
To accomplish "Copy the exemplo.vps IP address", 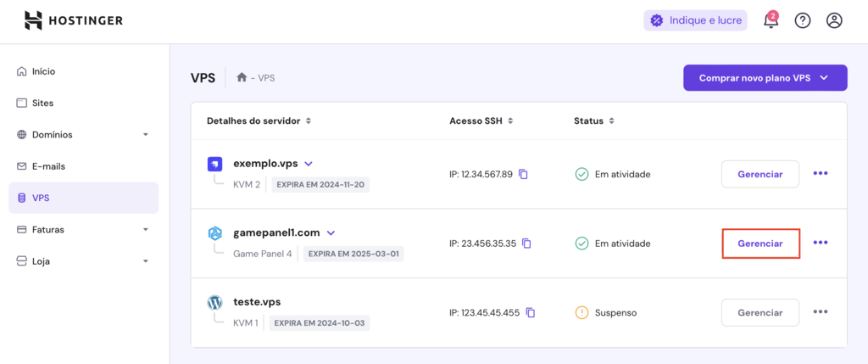I will point(523,174).
